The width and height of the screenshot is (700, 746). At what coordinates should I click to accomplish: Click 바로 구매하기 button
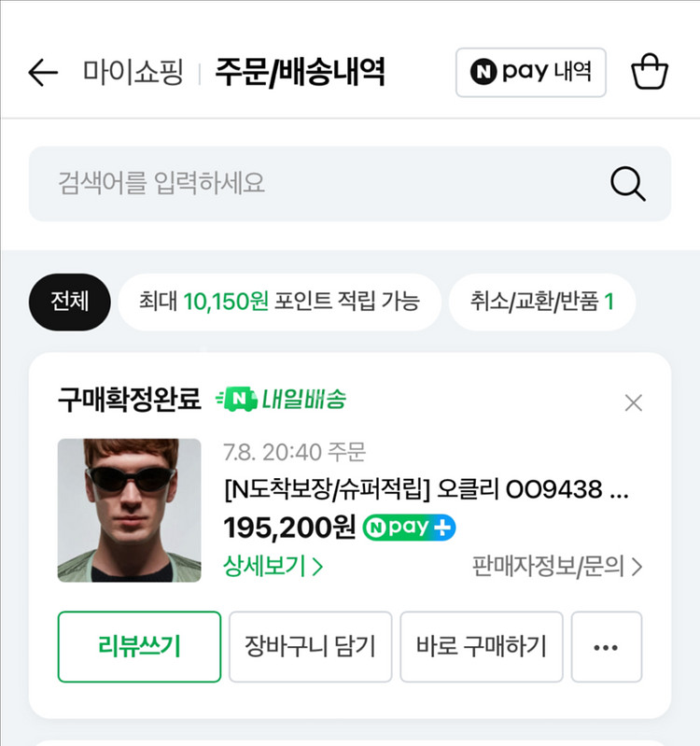481,647
